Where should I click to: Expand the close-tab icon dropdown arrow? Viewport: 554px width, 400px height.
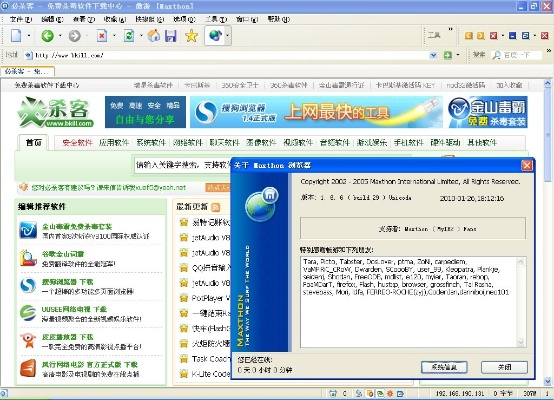(x=503, y=35)
